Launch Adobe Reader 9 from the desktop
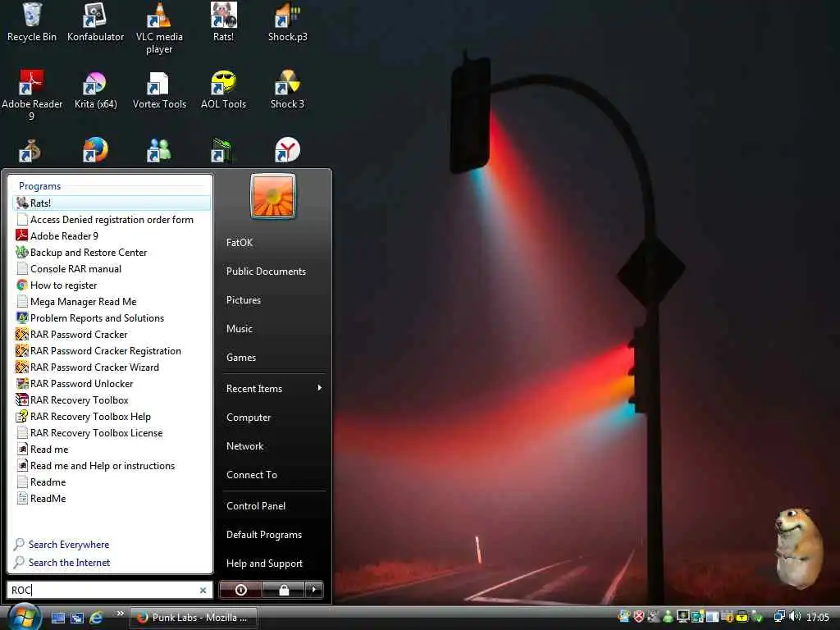This screenshot has height=630, width=840. [x=32, y=95]
